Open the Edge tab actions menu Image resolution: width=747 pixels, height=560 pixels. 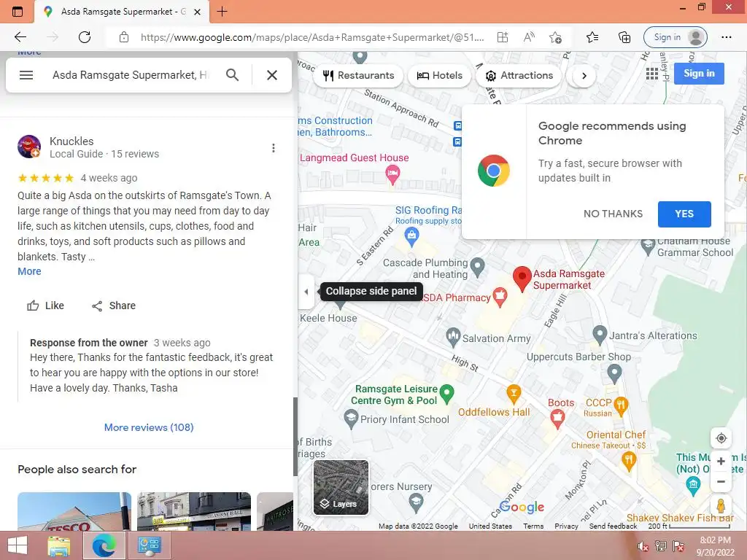[18, 12]
